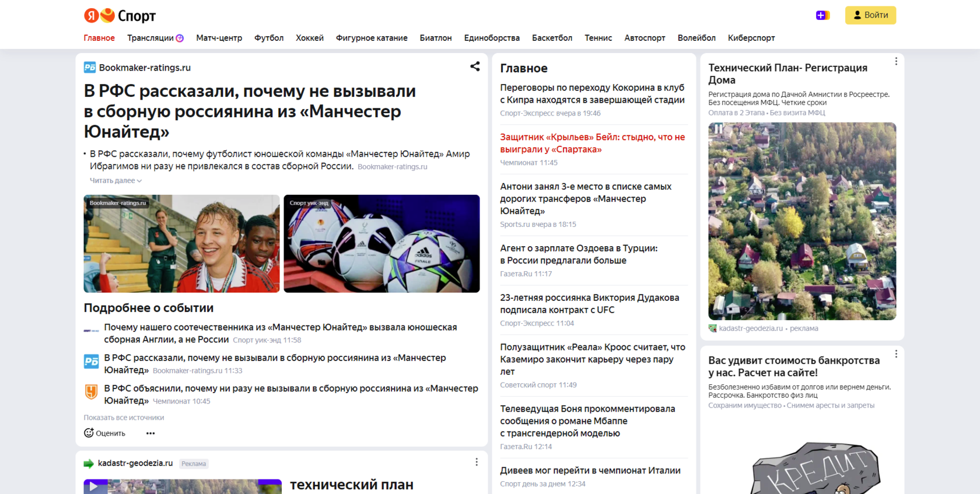Open the Автоспорт section

click(645, 38)
